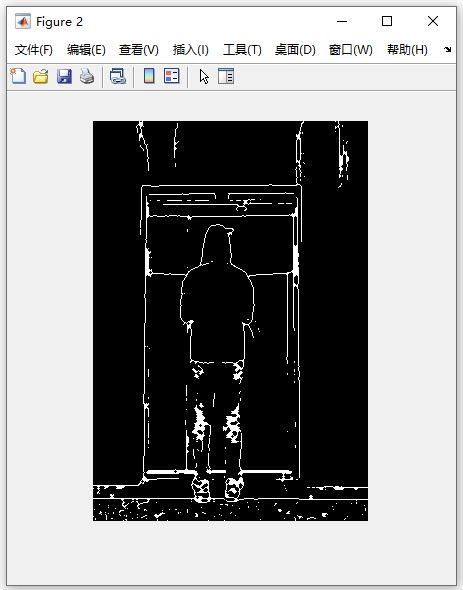Image resolution: width=463 pixels, height=590 pixels.
Task: Open a file with the folder icon
Action: 41,76
